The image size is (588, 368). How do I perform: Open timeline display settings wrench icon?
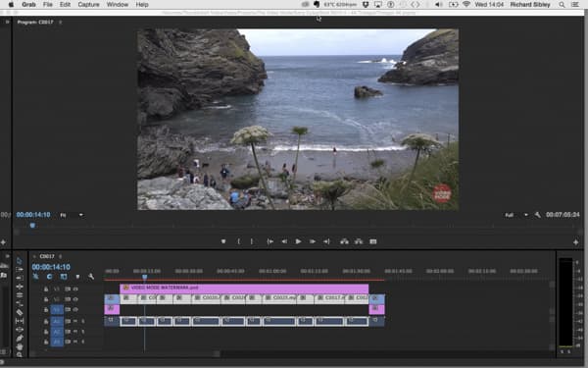point(91,277)
